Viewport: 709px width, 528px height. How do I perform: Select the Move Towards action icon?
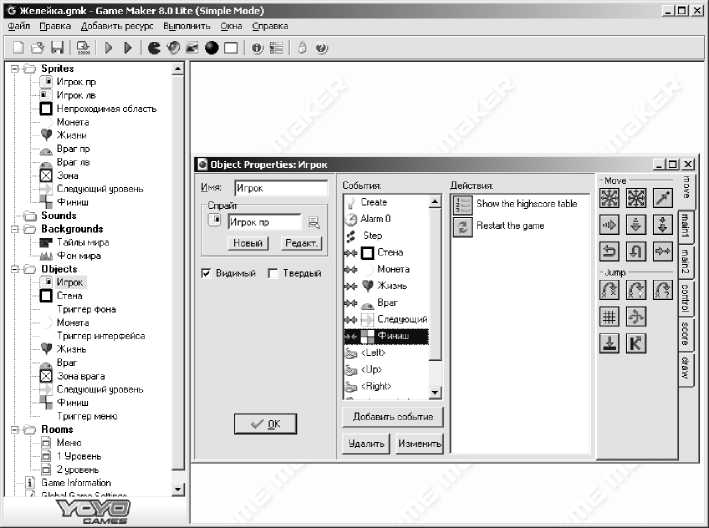(662, 198)
